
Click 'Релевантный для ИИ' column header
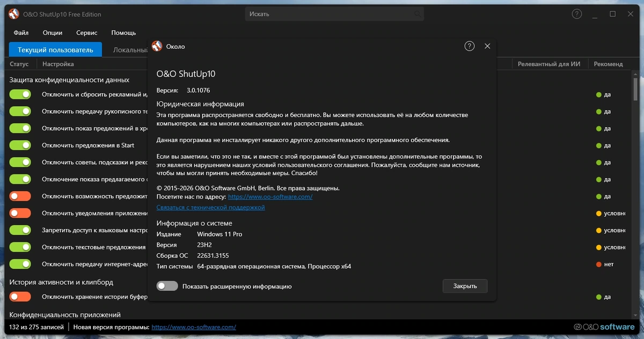[x=549, y=64]
